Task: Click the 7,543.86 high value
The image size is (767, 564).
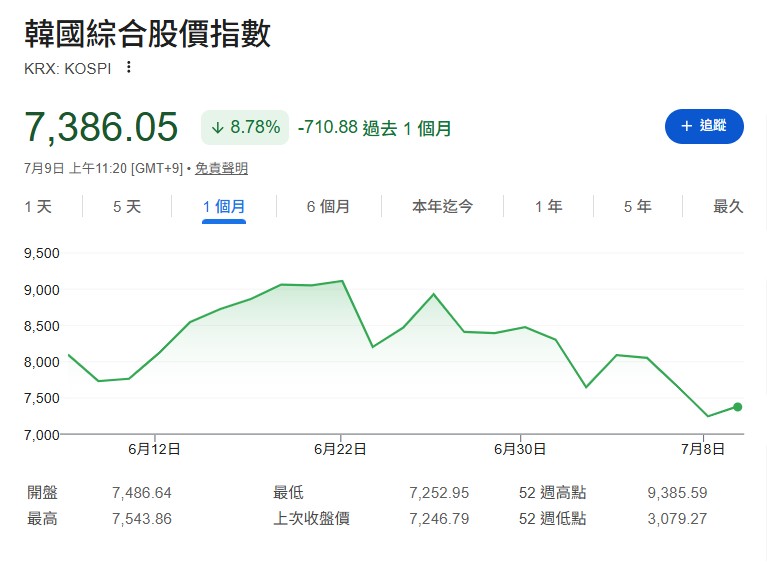Action: click(142, 519)
